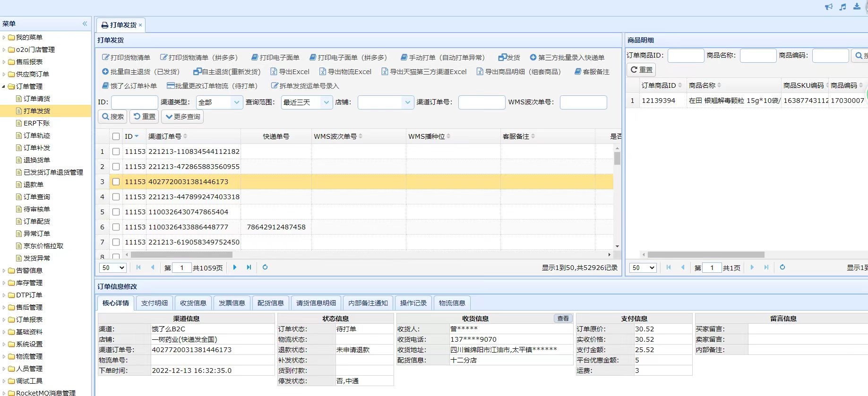Refresh the order list grid
868x396 pixels.
pyautogui.click(x=265, y=267)
